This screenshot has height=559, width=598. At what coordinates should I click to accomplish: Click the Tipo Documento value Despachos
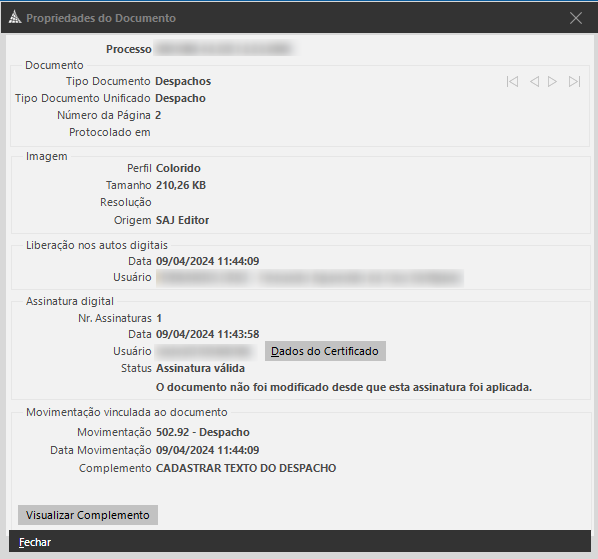click(x=183, y=81)
